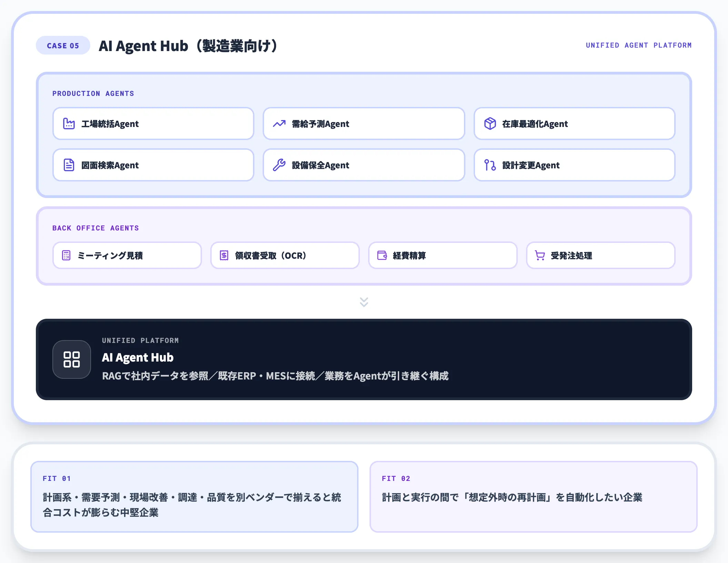The image size is (728, 563).
Task: Click the shopping cart icon beside 受発注処理
Action: pos(540,255)
